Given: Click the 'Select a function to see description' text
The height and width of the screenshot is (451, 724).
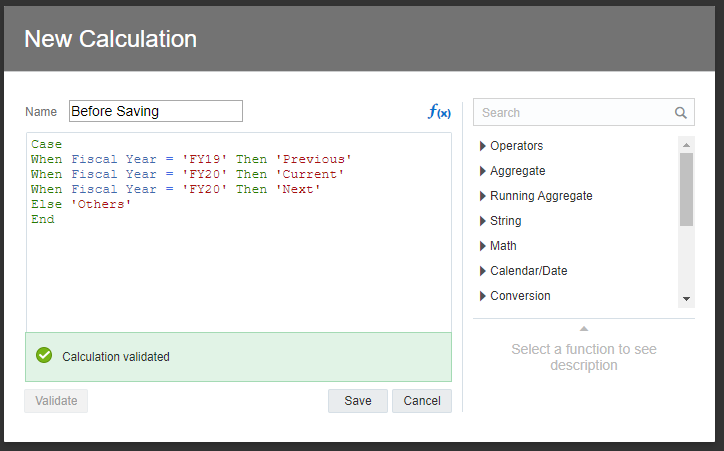Looking at the screenshot, I should (584, 357).
